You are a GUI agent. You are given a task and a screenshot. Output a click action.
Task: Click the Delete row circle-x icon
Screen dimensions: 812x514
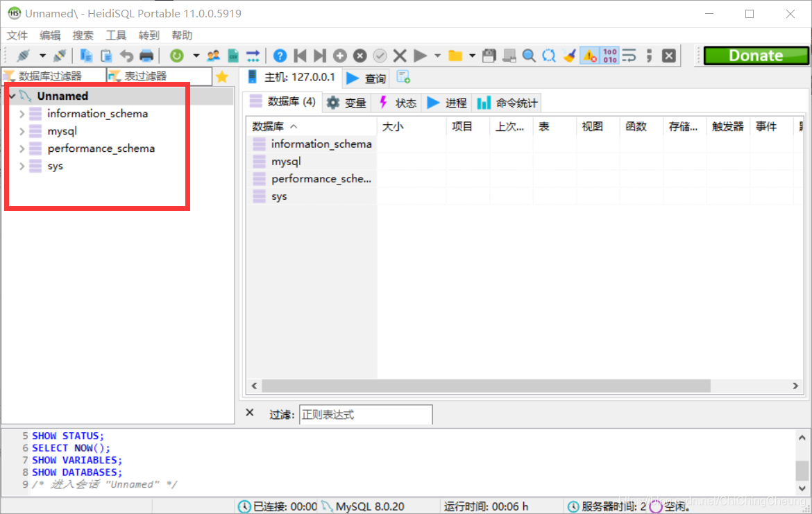360,55
